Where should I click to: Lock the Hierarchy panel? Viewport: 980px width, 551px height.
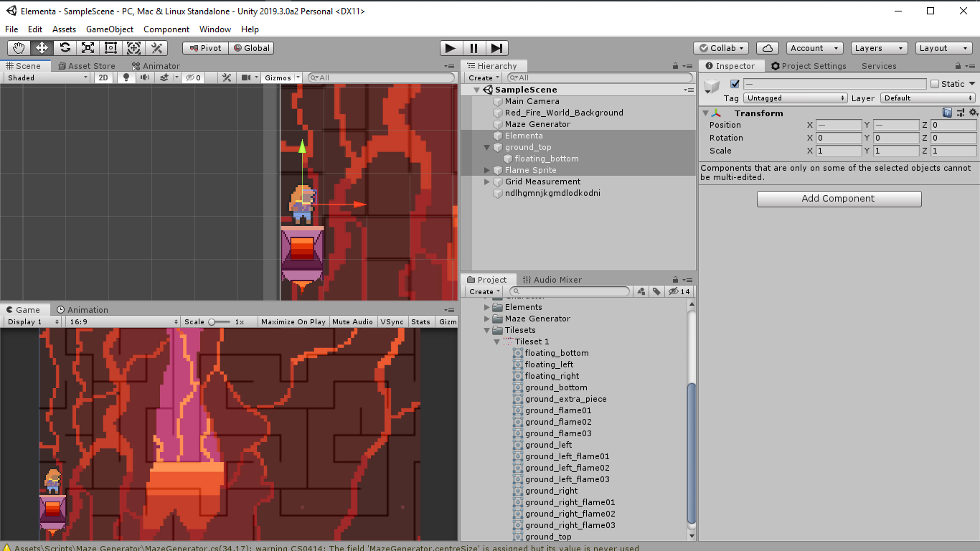pos(675,66)
